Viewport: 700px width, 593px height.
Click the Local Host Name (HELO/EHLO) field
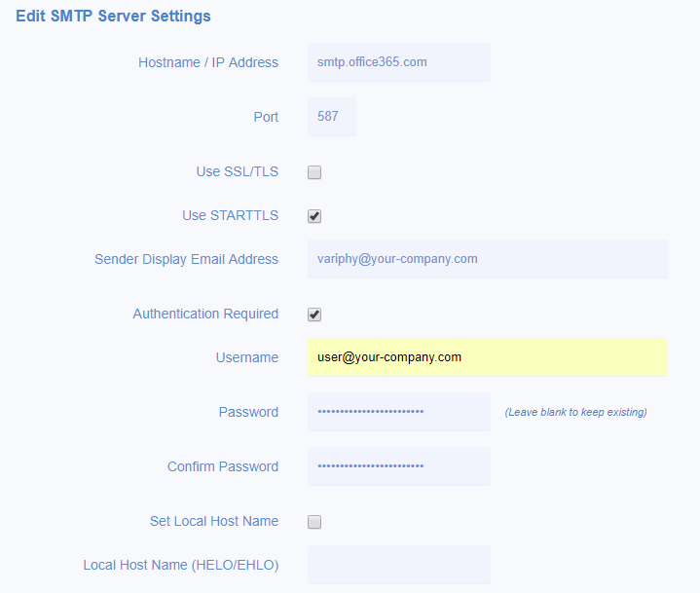(x=398, y=565)
